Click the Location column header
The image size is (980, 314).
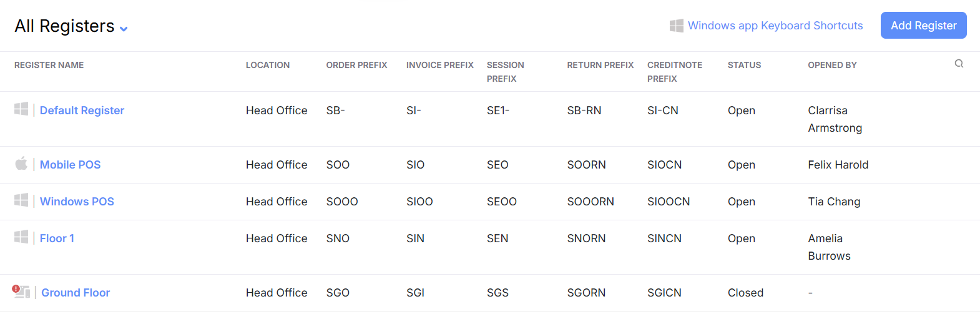click(267, 65)
